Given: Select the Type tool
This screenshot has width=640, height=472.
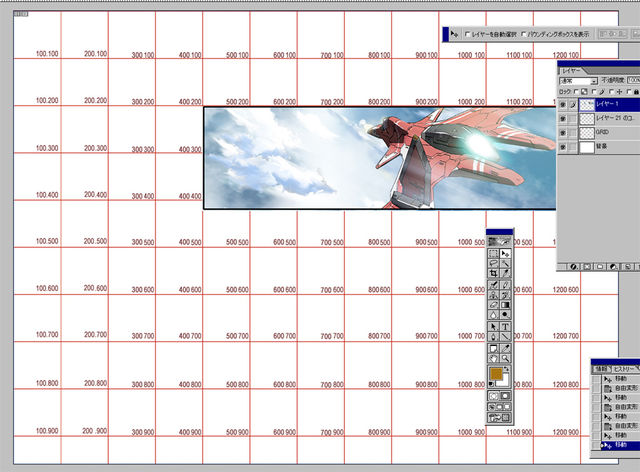Looking at the screenshot, I should pyautogui.click(x=505, y=327).
